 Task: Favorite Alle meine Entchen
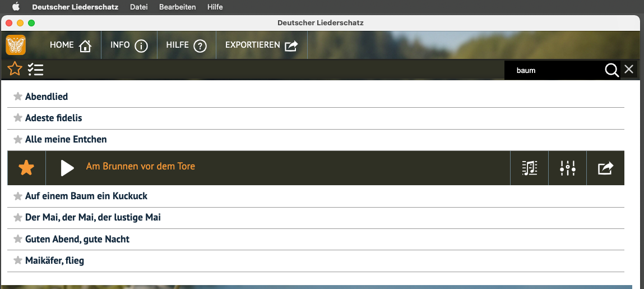click(x=18, y=139)
